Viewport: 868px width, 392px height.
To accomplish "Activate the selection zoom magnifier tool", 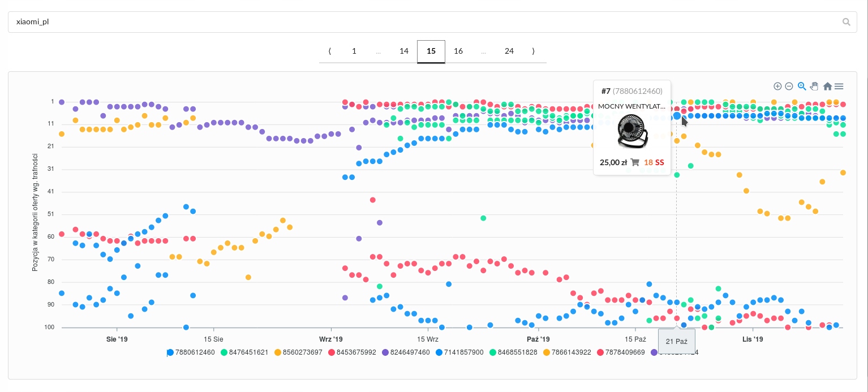I will point(802,87).
